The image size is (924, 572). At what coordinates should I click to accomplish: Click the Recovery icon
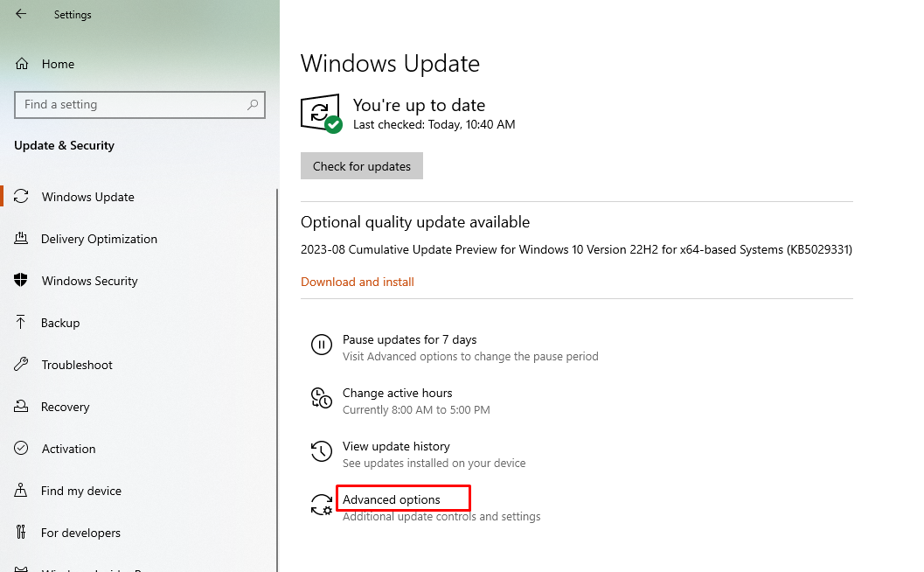pyautogui.click(x=21, y=407)
